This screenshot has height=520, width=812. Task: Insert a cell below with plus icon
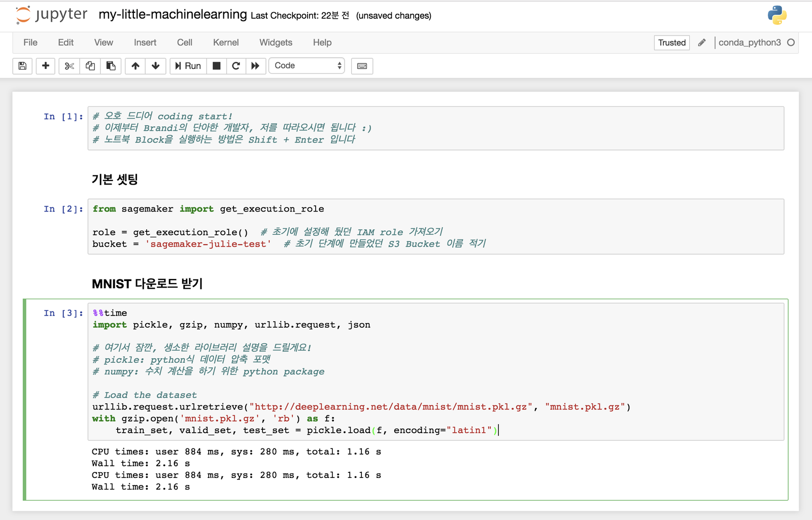46,66
